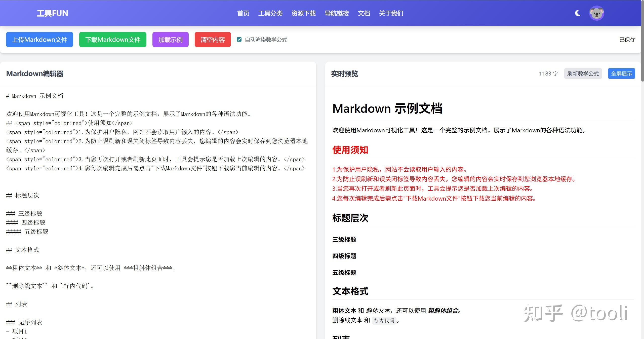Open 资源下载 navigation item
This screenshot has height=339, width=644.
(x=303, y=13)
